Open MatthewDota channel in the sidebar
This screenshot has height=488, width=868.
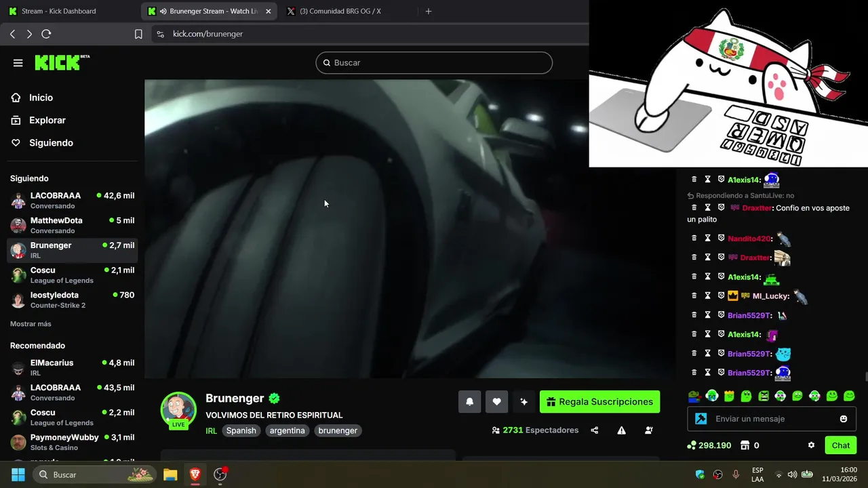pyautogui.click(x=73, y=225)
